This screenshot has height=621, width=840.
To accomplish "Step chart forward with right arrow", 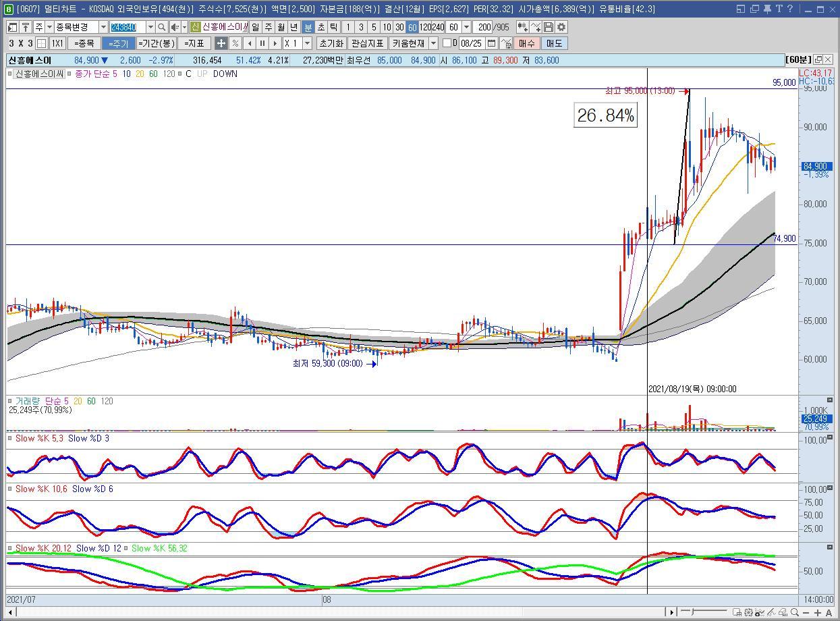I will pos(275,43).
